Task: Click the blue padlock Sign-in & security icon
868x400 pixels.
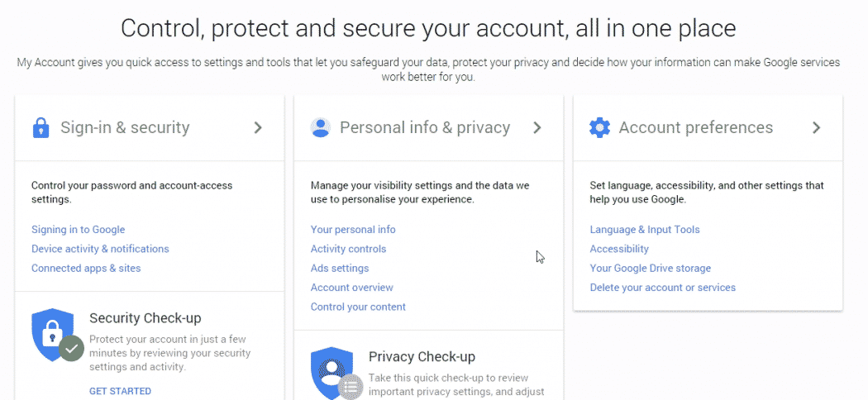Action: pyautogui.click(x=41, y=128)
